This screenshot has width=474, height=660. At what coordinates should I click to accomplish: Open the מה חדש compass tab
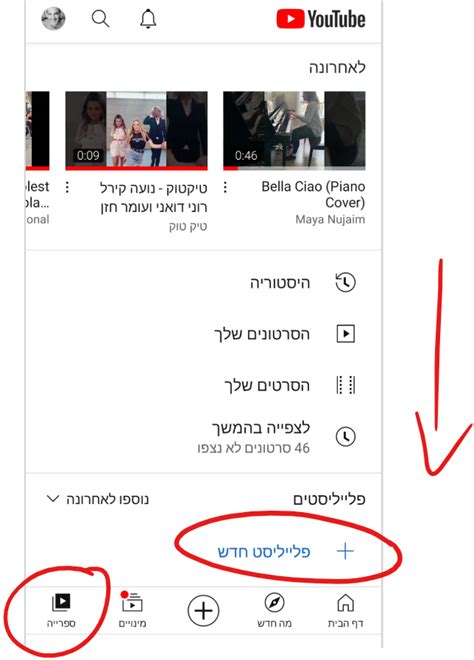(x=274, y=610)
